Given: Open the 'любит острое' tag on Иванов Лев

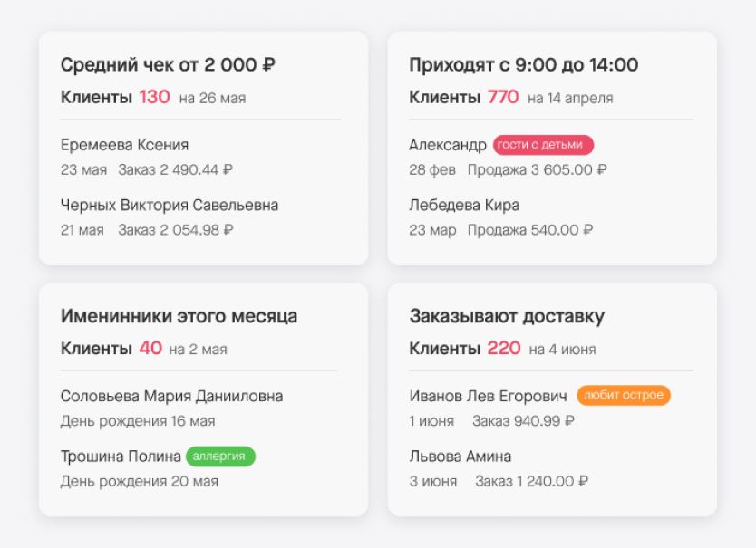Looking at the screenshot, I should [622, 396].
